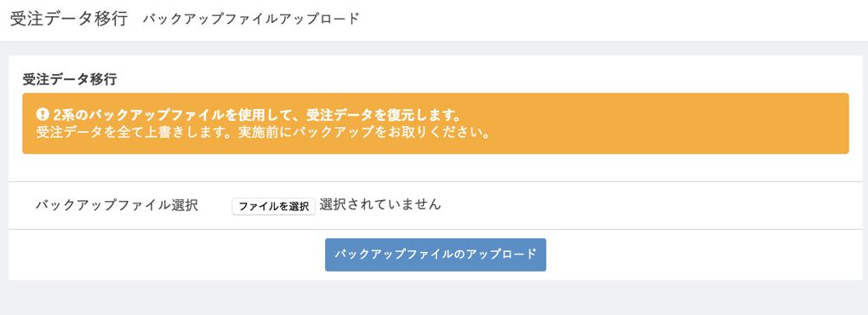The image size is (868, 315).
Task: Click the gray page background below the panel
Action: coord(434,298)
